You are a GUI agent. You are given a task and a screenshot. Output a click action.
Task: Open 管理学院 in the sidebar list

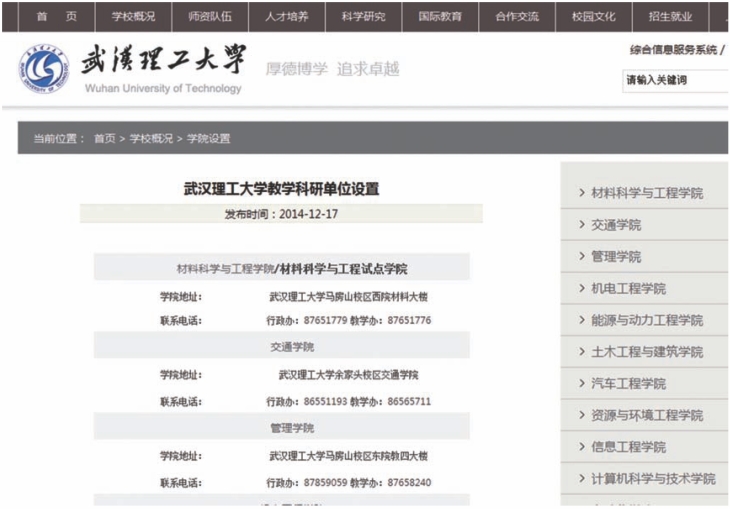[x=616, y=257]
